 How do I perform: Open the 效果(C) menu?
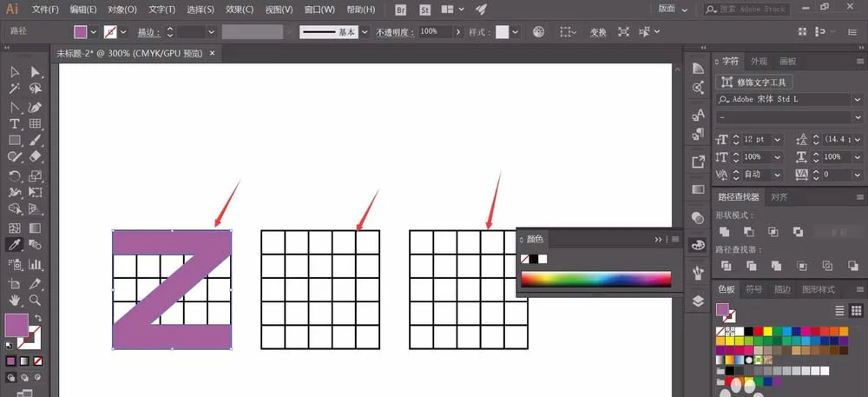tap(240, 10)
